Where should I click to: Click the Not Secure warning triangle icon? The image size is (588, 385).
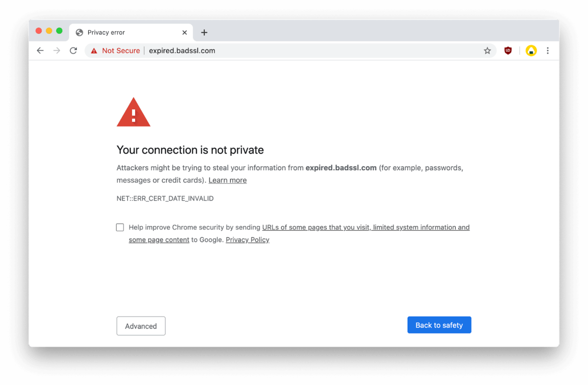[x=94, y=51]
